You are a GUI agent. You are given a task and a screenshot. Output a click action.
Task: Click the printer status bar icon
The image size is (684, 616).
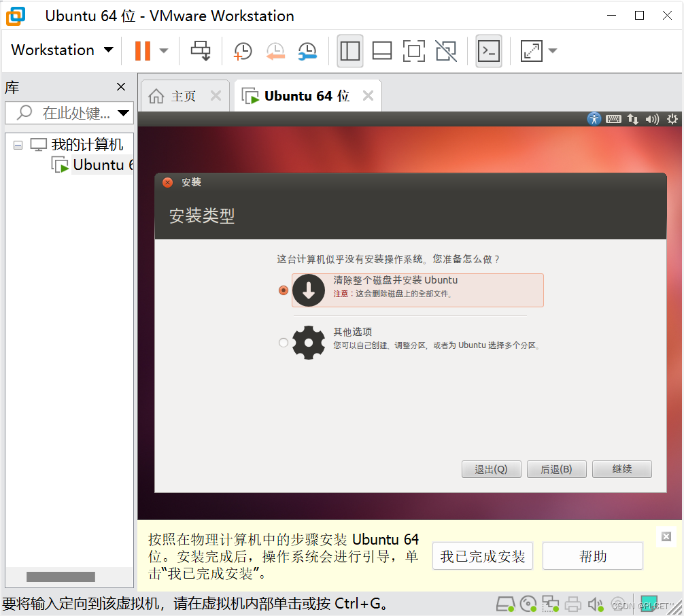coord(572,604)
